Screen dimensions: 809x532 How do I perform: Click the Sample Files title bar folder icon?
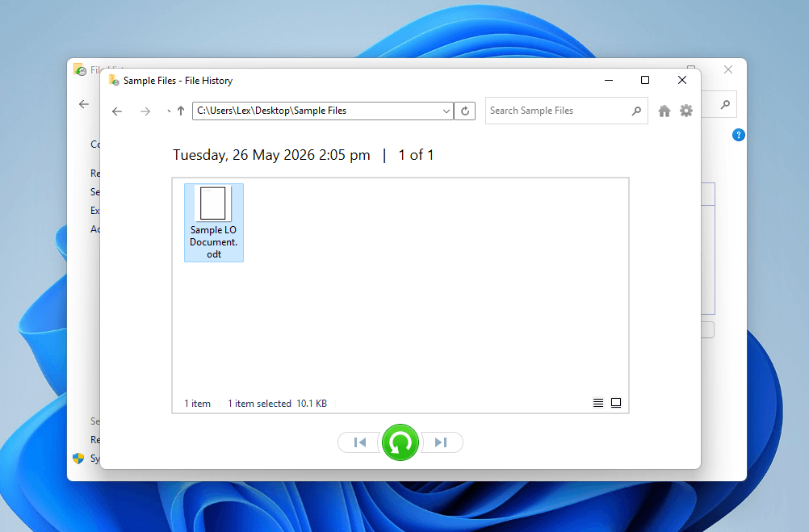coord(114,81)
